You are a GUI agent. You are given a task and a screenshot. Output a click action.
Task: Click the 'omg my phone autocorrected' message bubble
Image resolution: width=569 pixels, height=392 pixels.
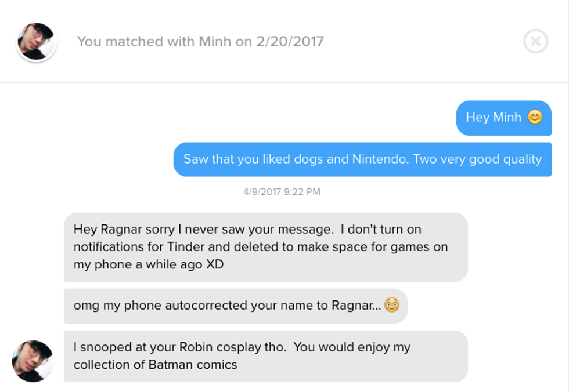[x=235, y=306]
